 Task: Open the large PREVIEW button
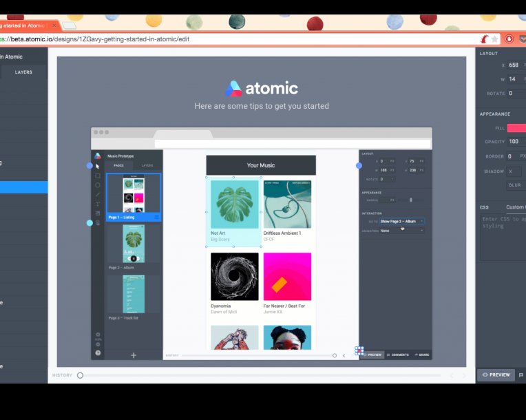pos(496,375)
